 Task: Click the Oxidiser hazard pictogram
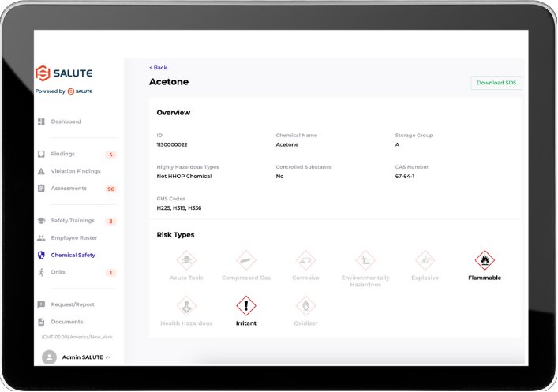(x=305, y=306)
